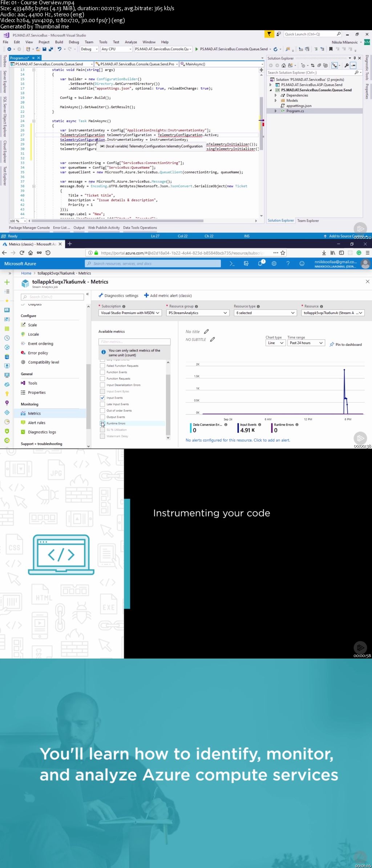Click the Save All icon in Visual Studio toolbar
Screen dimensions: 372x868
coord(50,49)
